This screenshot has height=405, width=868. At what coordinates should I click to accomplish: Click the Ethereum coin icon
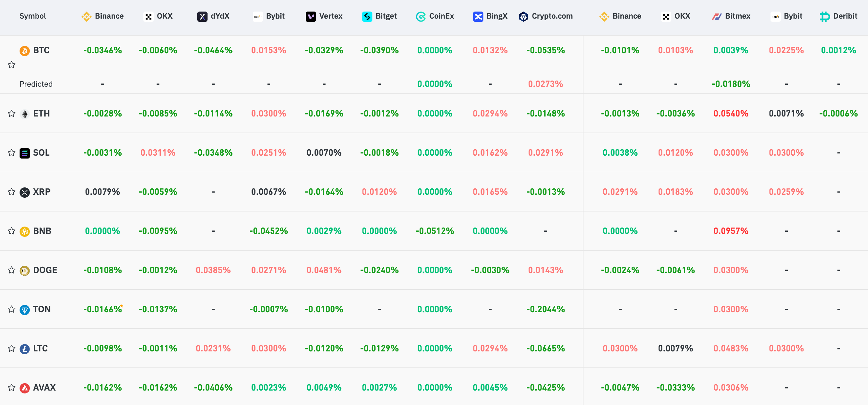point(24,114)
